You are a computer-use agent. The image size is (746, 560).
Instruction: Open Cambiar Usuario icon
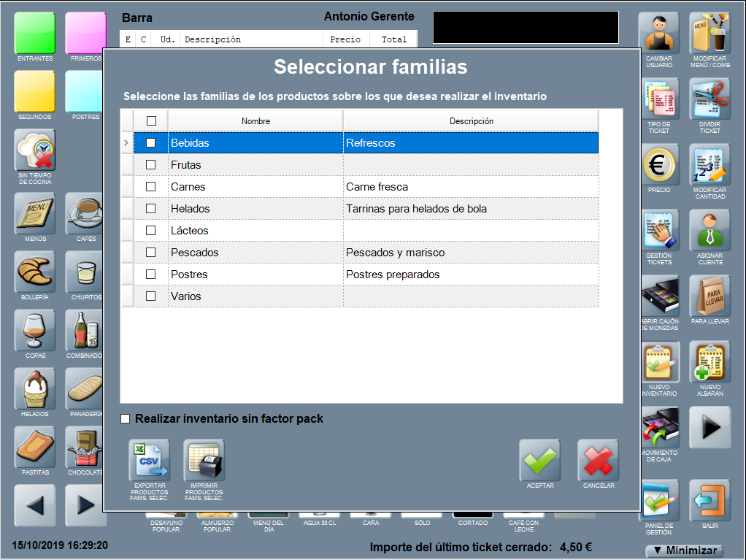(x=658, y=34)
